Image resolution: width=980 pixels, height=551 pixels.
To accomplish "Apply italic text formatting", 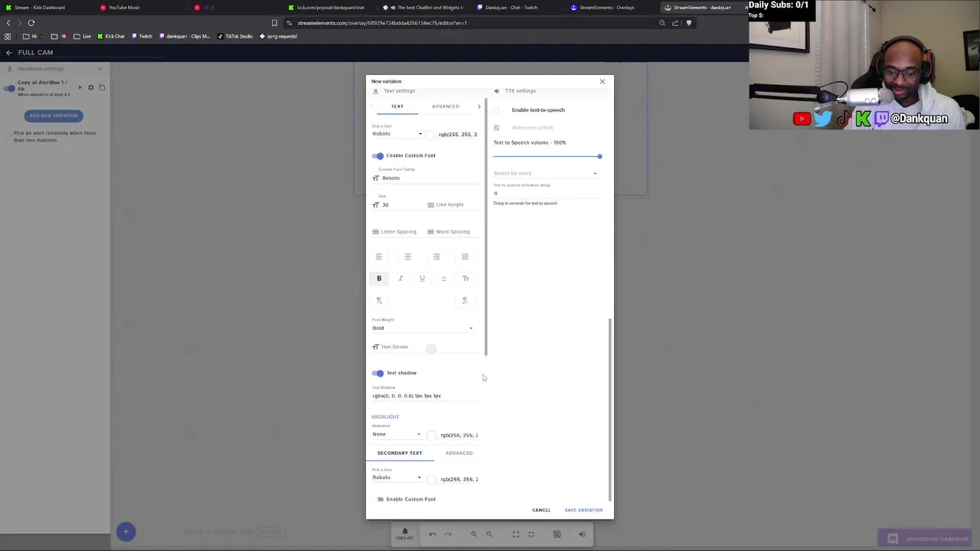I will [x=400, y=279].
